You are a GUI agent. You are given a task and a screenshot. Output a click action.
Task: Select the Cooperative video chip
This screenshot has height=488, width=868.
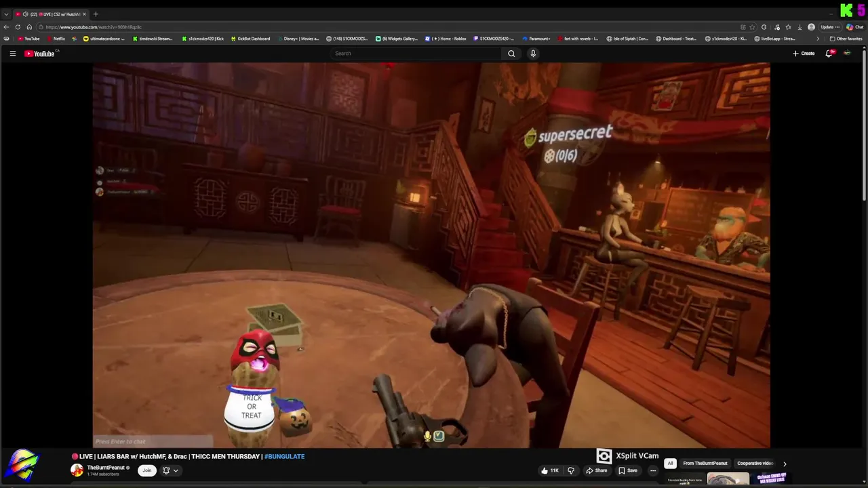755,464
